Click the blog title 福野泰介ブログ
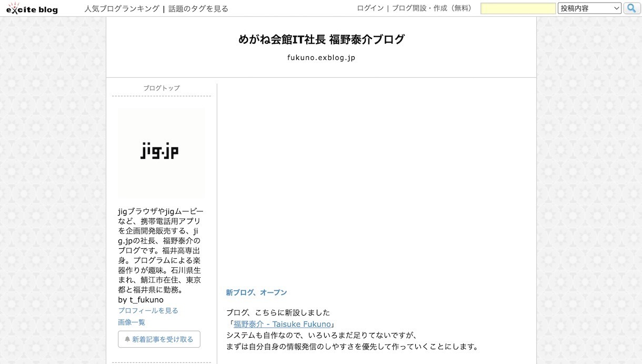Screen dimensions: 642x364 (321, 39)
